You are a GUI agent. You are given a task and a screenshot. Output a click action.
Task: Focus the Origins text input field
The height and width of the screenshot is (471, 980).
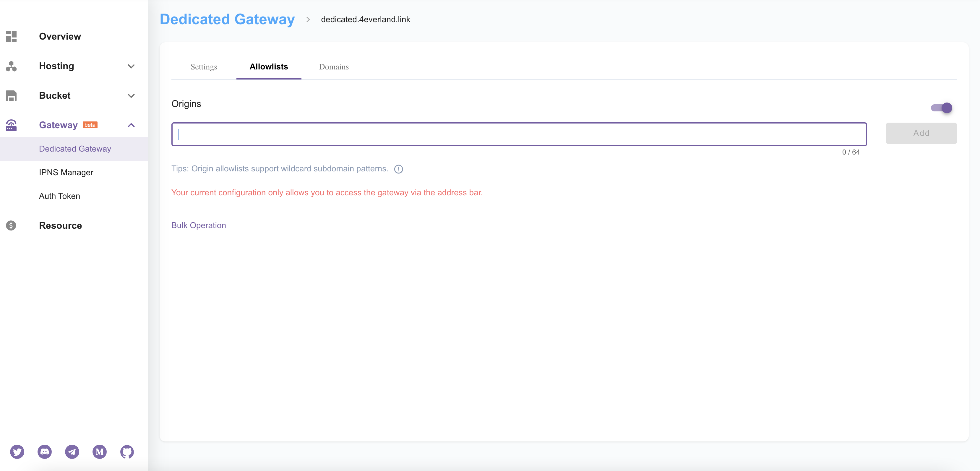tap(519, 134)
